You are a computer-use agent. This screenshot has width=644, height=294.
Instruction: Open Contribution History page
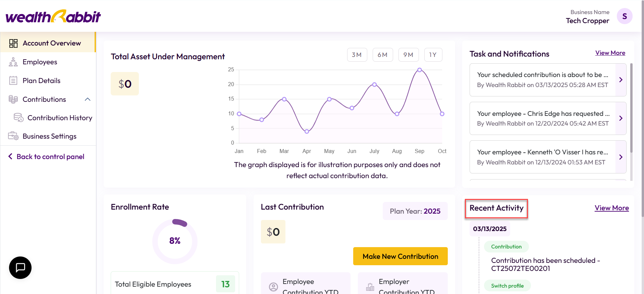coord(60,118)
